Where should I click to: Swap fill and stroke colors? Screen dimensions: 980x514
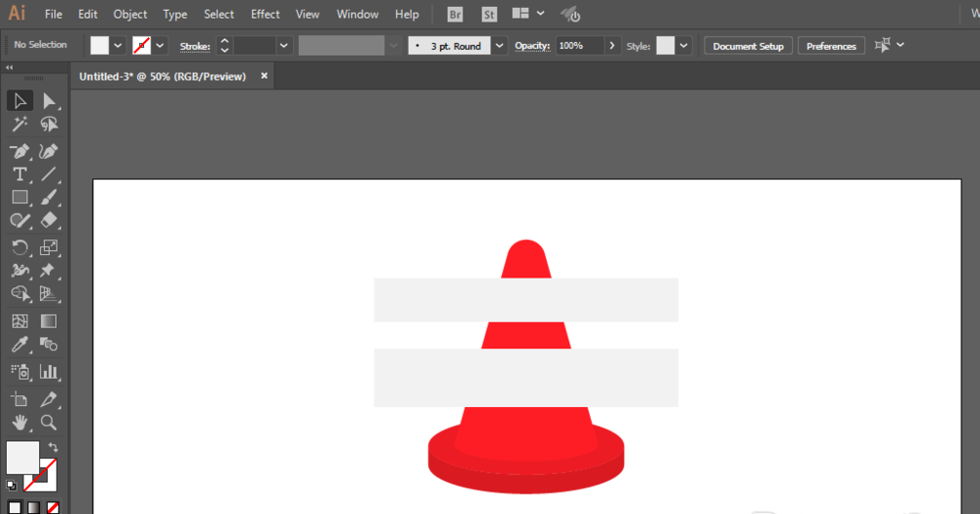(53, 447)
